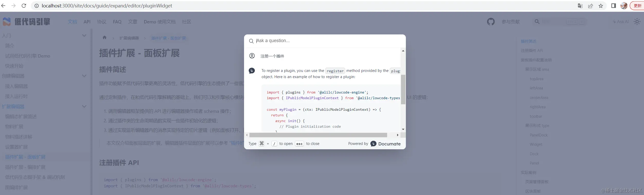Open 插件扩展 - 编排扩展 sidebar item
Image resolution: width=644 pixels, height=195 pixels.
tap(25, 167)
